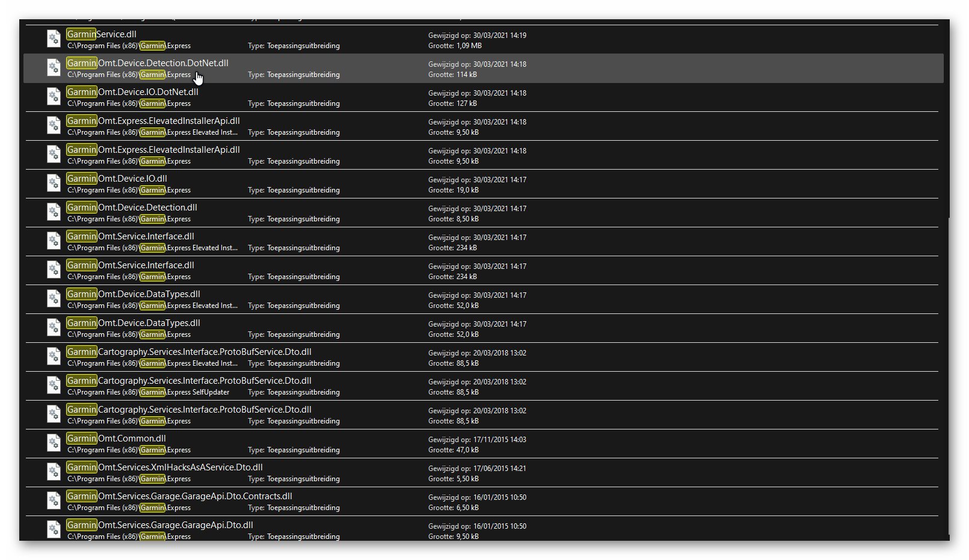Image resolution: width=969 pixels, height=560 pixels.
Task: Select the icon of GarminOmt.Device.IO.DotNet.dll
Action: [54, 97]
